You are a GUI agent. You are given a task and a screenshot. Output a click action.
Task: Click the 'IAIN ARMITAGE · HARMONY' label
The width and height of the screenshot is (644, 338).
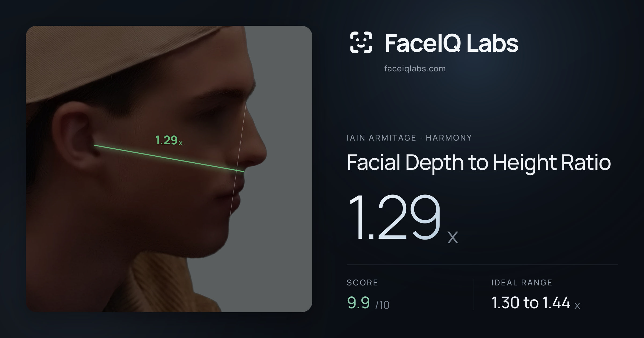tap(409, 138)
